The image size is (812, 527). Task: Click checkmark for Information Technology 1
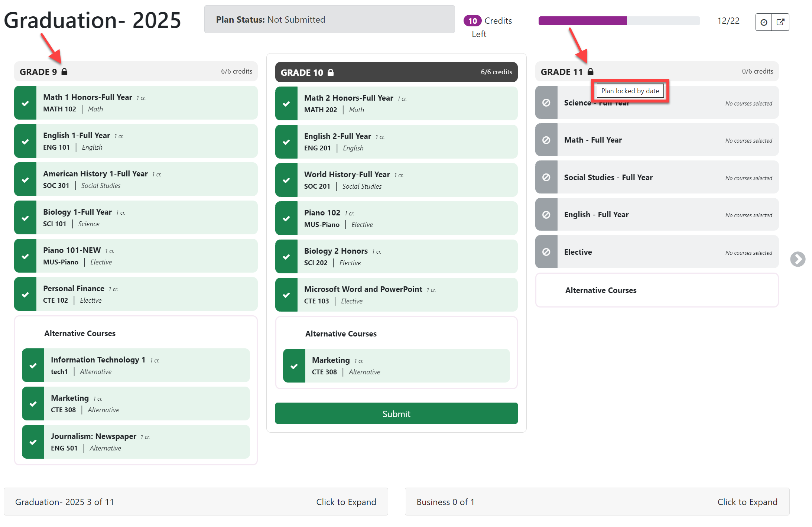point(33,365)
